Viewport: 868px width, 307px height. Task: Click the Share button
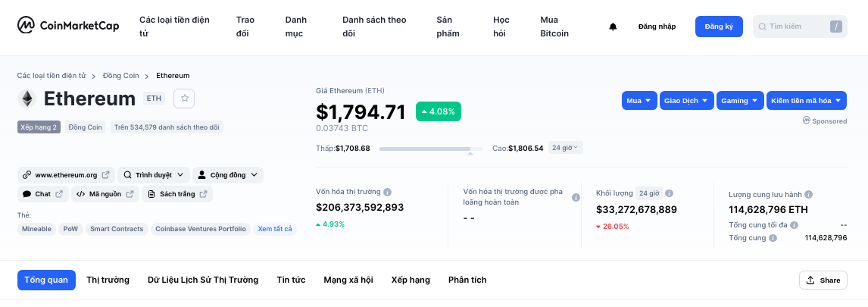click(823, 280)
